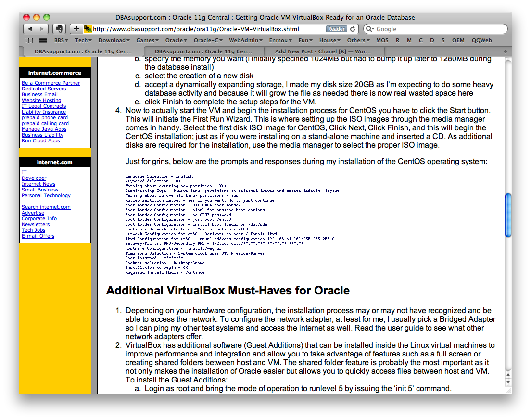Expand the Others bookmarks folder

pos(358,40)
